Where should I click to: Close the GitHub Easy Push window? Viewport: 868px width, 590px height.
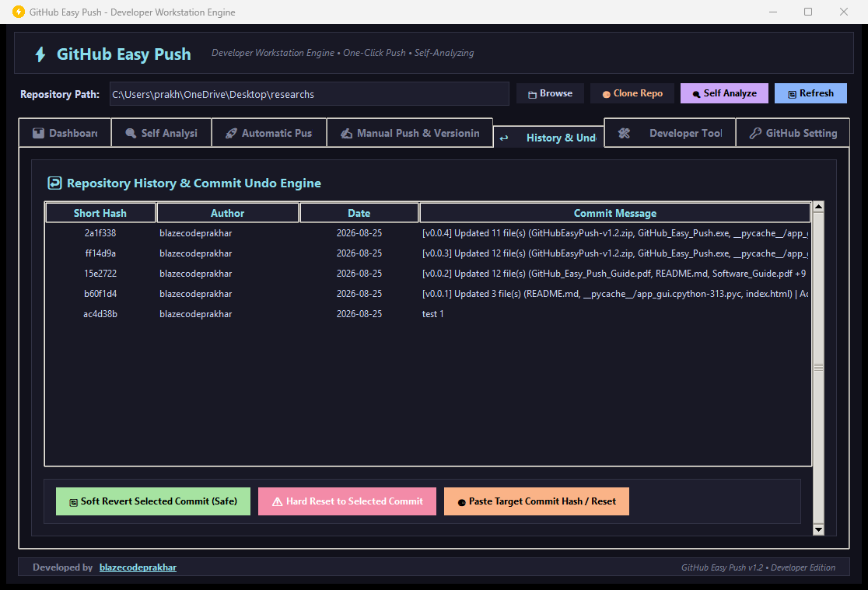coord(844,12)
